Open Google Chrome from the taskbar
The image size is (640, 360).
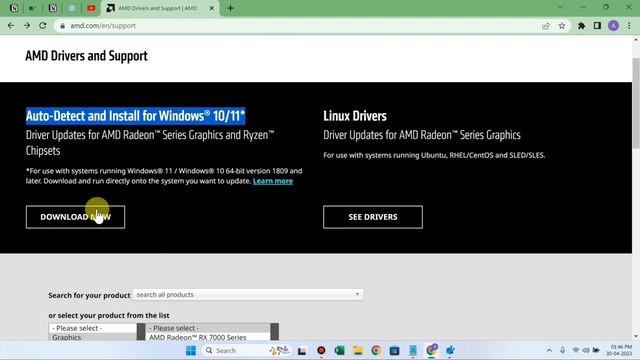376,350
